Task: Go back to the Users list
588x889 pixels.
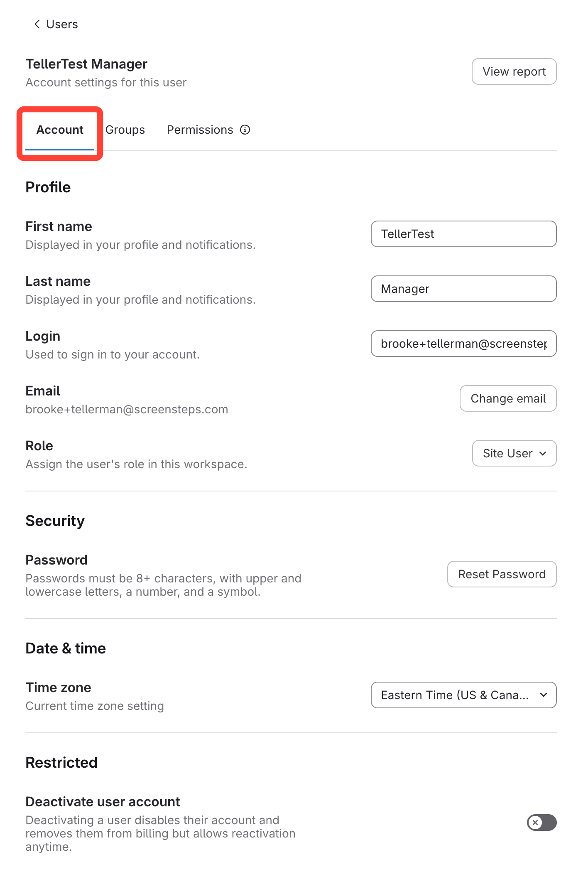Action: pos(62,24)
